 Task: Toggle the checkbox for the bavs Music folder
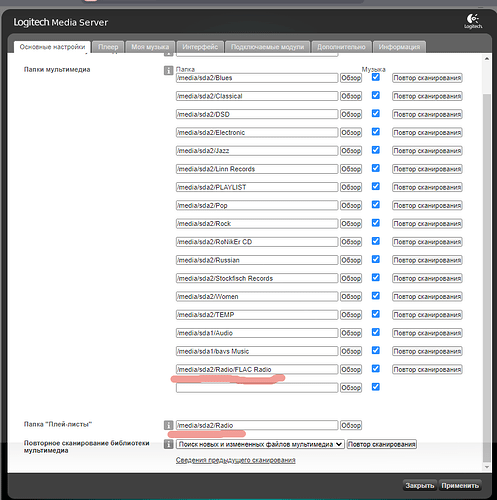376,350
